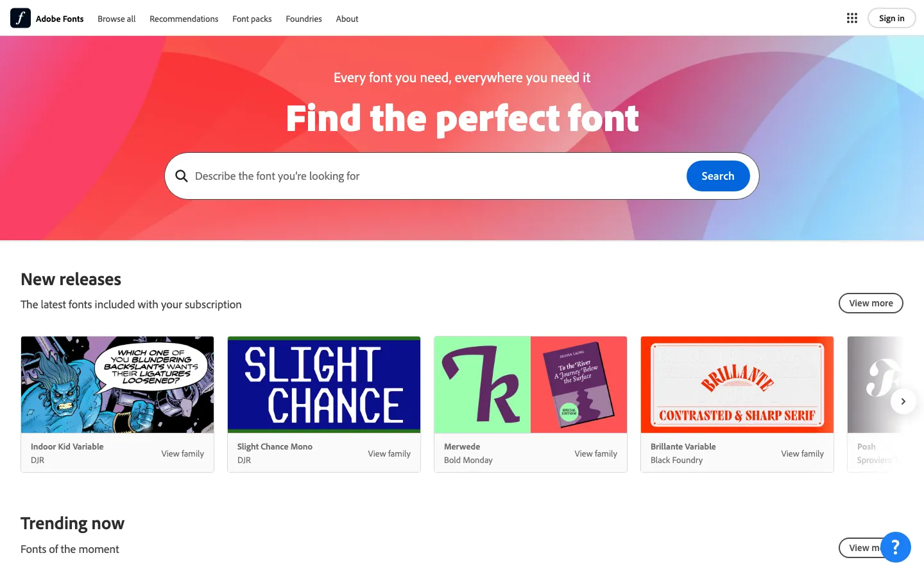Open the Browse all menu item
Screen dimensions: 924x578
pyautogui.click(x=116, y=19)
